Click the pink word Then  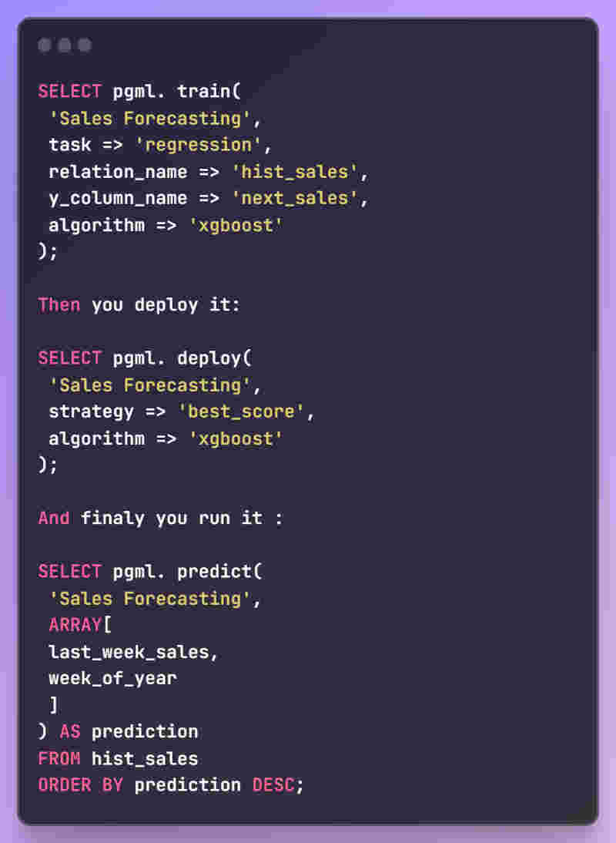[x=59, y=305]
